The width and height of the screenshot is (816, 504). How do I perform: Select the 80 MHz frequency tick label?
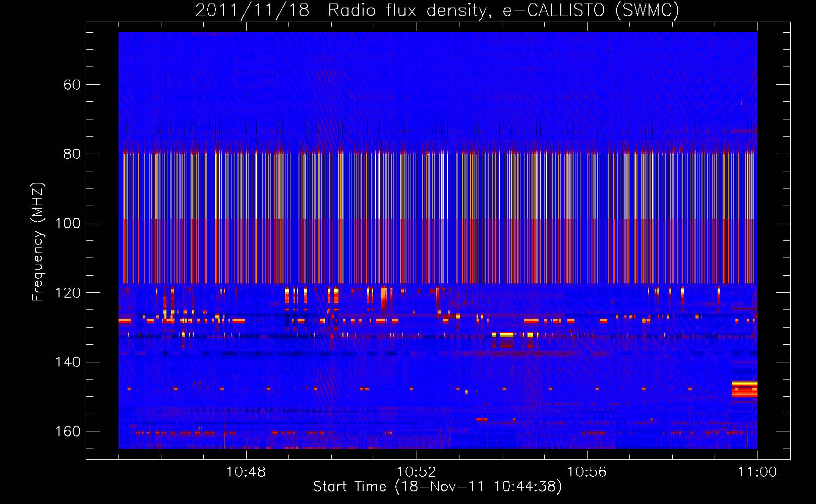(x=72, y=154)
